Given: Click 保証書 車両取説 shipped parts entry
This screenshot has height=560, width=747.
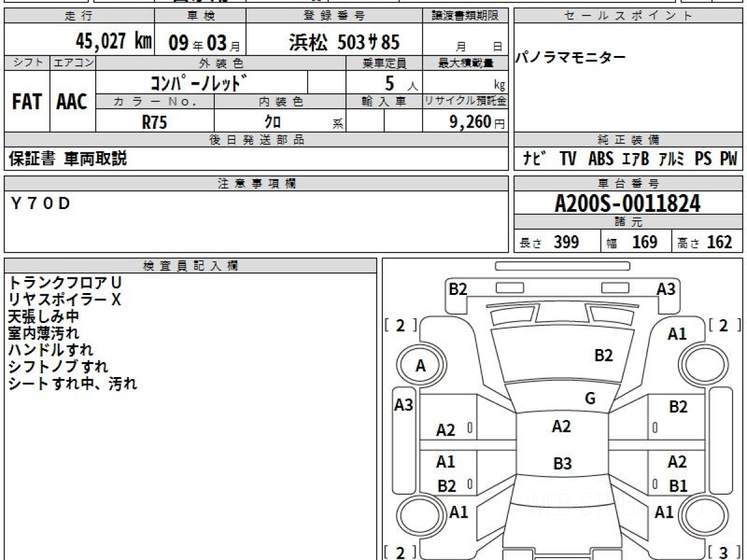Looking at the screenshot, I should click(x=67, y=159).
